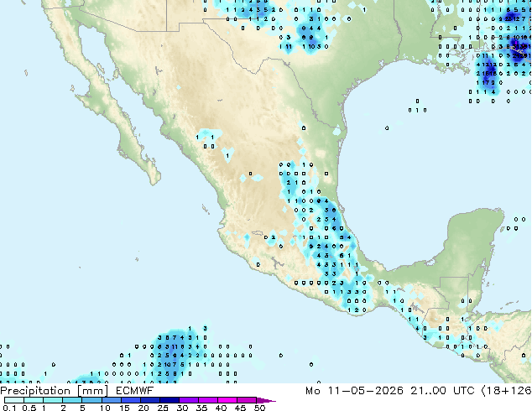This screenshot has width=532, height=411.
Task: Click the 20–25 mm legend color swatch
Action: (149, 400)
